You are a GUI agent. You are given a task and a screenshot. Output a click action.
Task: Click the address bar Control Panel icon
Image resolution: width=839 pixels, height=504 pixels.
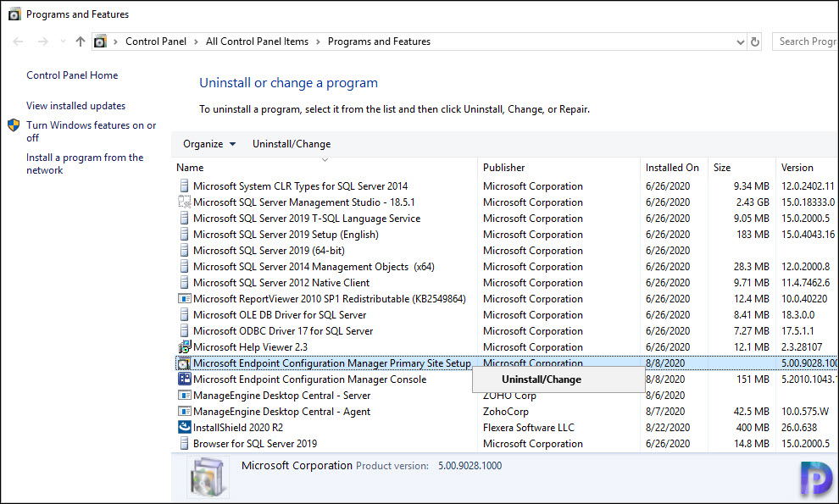pyautogui.click(x=100, y=42)
